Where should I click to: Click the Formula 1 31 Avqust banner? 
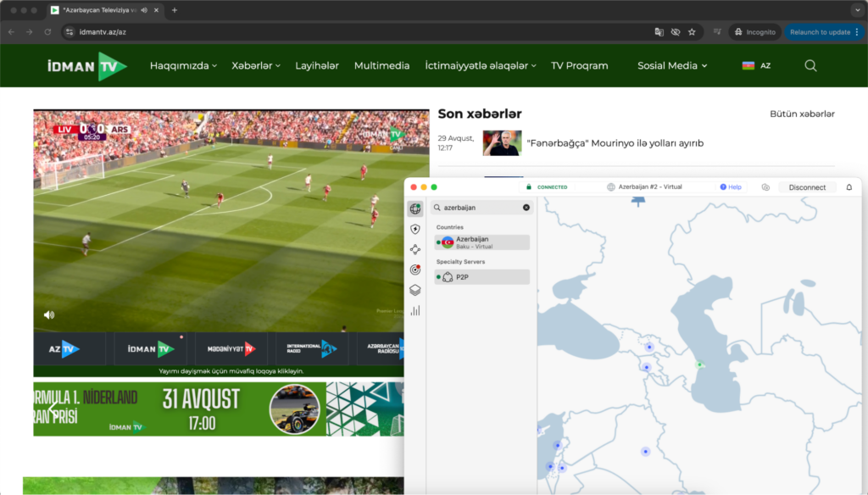(x=219, y=409)
